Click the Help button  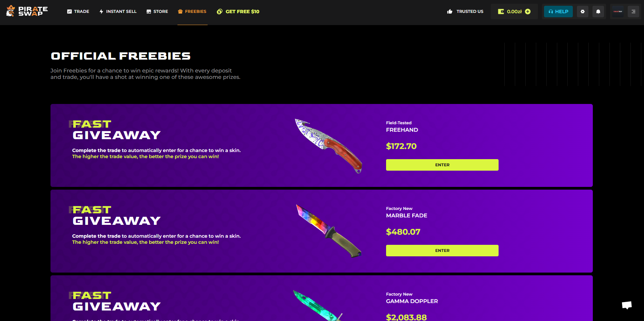558,12
